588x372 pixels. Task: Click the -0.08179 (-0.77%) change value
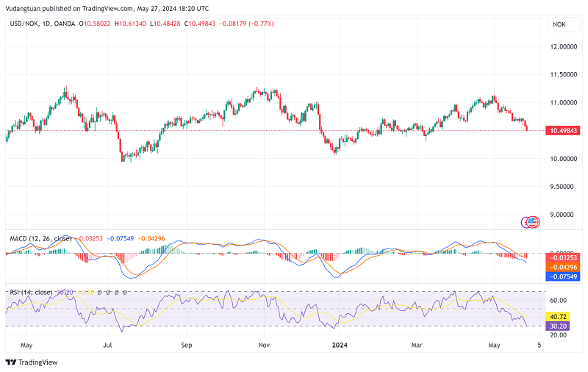pos(248,24)
